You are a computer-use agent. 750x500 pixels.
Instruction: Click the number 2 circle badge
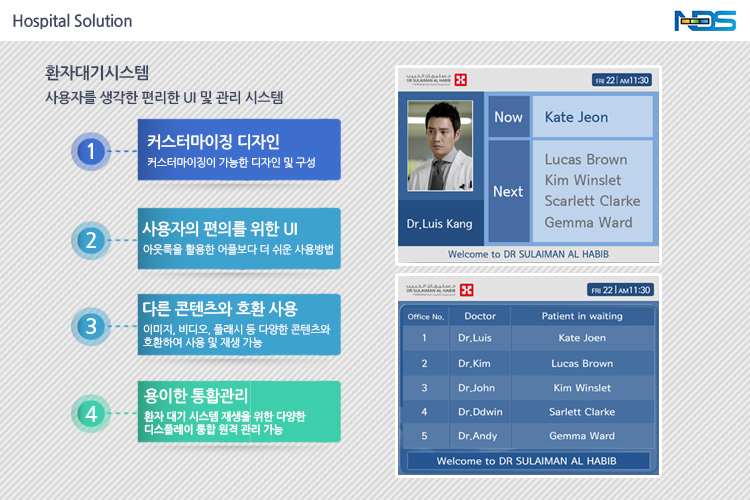pos(90,240)
